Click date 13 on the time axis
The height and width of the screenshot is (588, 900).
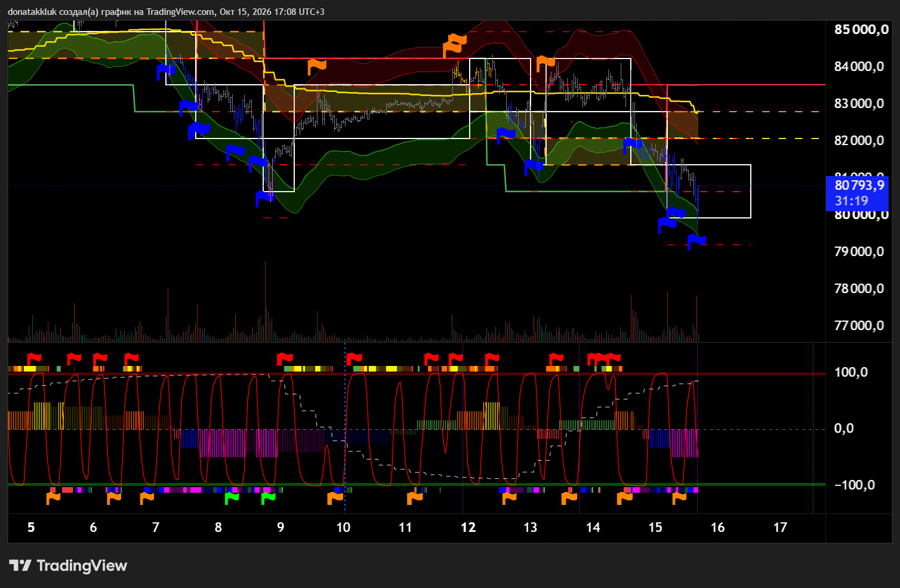531,528
